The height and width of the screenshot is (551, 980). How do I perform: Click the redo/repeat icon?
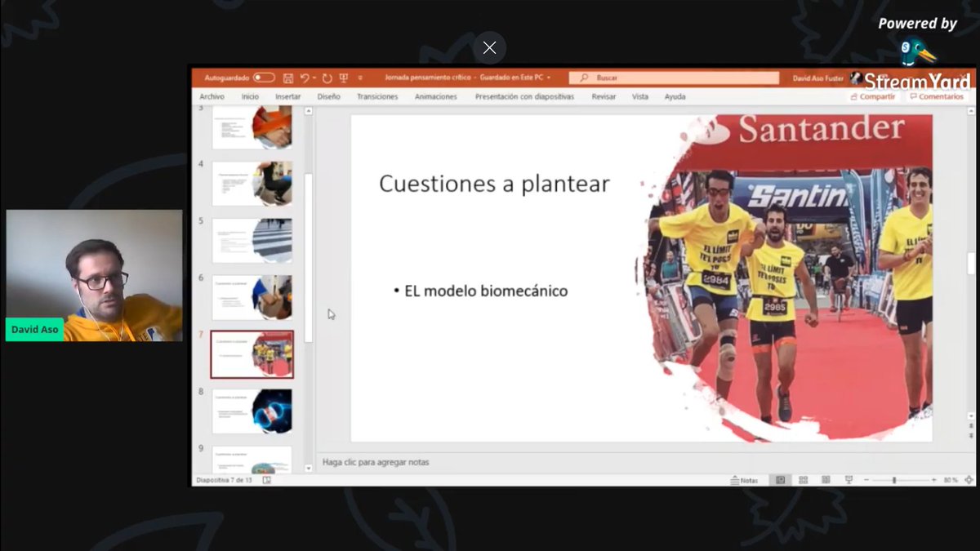[x=327, y=78]
